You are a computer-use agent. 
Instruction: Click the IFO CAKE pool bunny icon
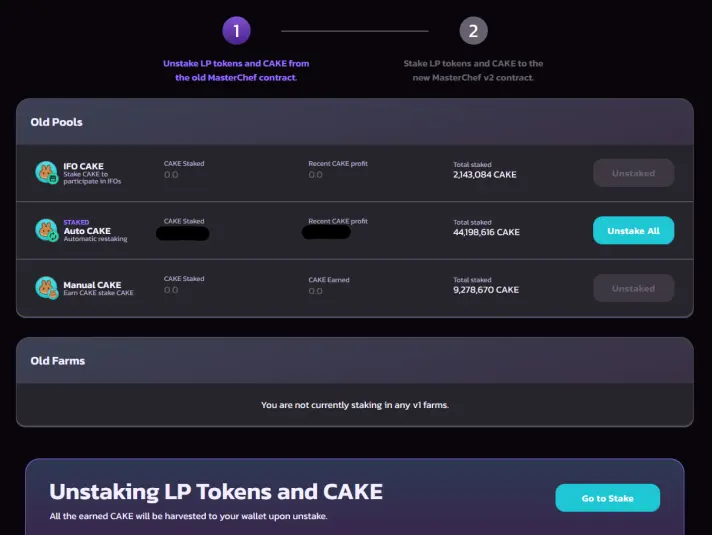pos(47,173)
